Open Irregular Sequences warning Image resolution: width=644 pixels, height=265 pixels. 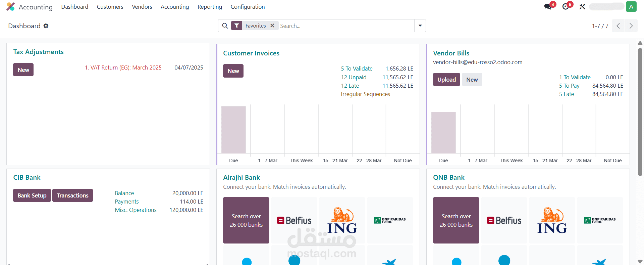[x=365, y=94]
